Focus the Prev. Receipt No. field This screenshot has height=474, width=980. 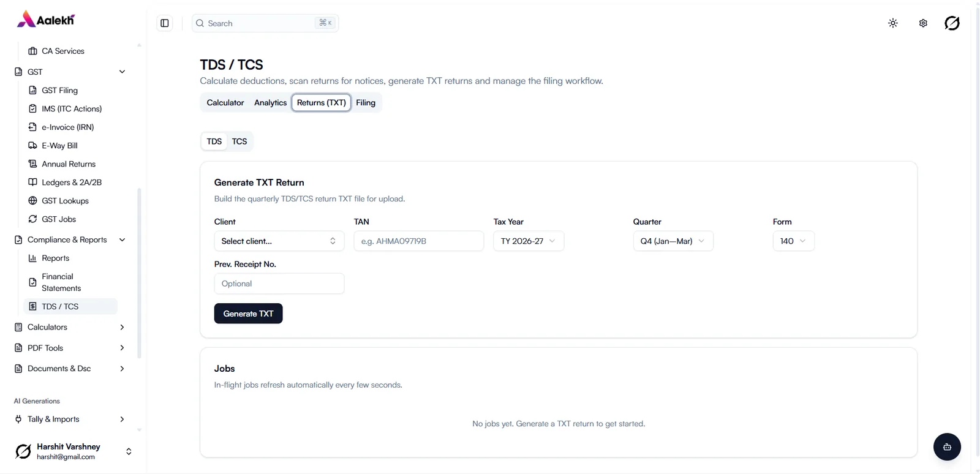tap(279, 284)
